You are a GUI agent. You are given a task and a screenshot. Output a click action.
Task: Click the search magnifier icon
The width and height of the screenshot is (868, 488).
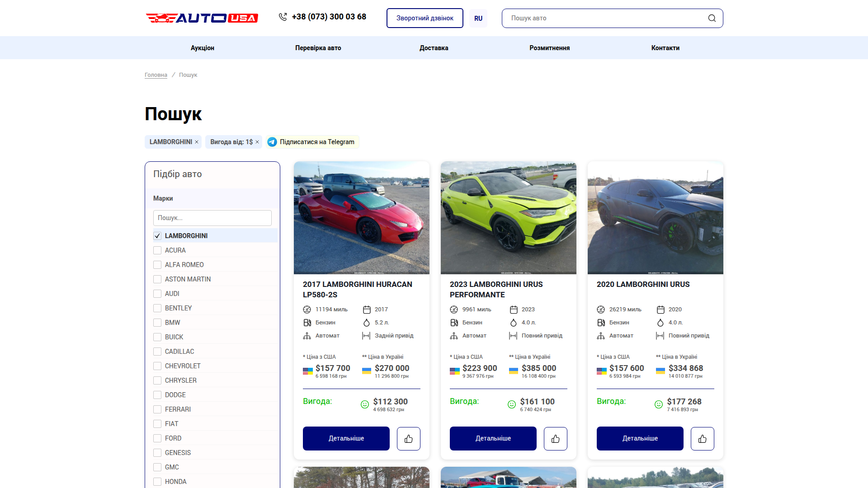click(712, 18)
